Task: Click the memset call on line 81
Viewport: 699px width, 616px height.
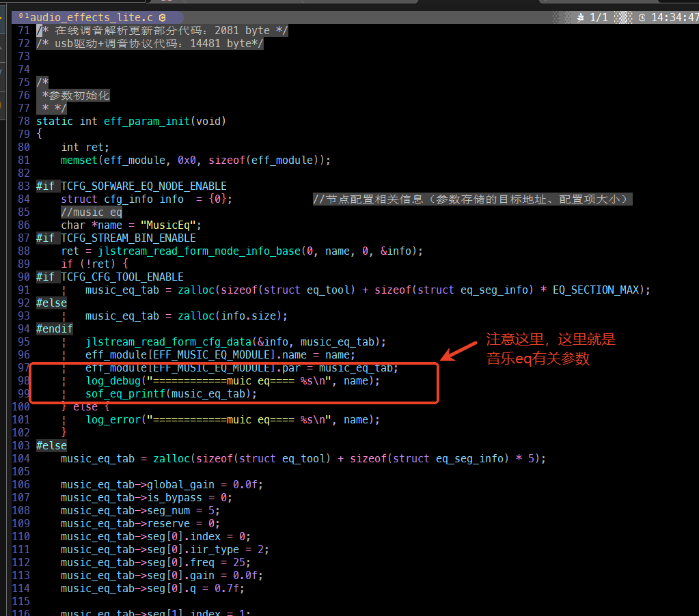Action: [79, 160]
